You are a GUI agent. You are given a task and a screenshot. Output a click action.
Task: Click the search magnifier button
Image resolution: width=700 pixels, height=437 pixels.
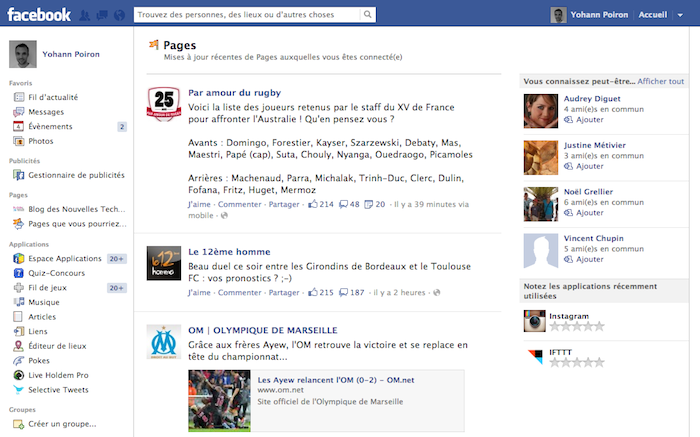(367, 14)
